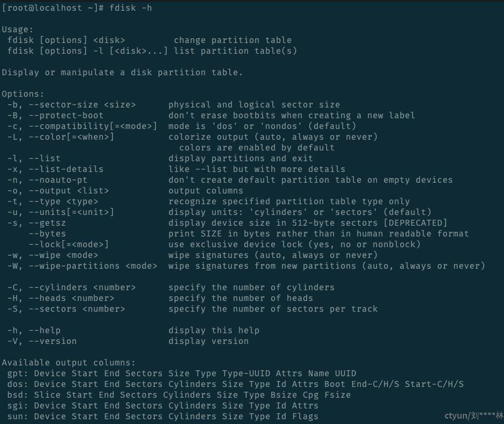Click the 'Display or manipulate a disk partition table.' line
Screen dimensions: 504x424
[x=122, y=72]
